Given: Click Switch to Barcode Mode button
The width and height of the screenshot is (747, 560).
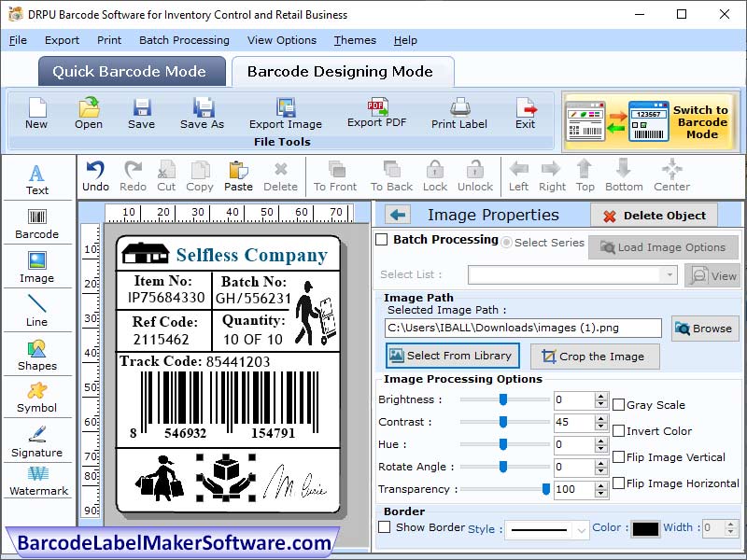Looking at the screenshot, I should (650, 122).
